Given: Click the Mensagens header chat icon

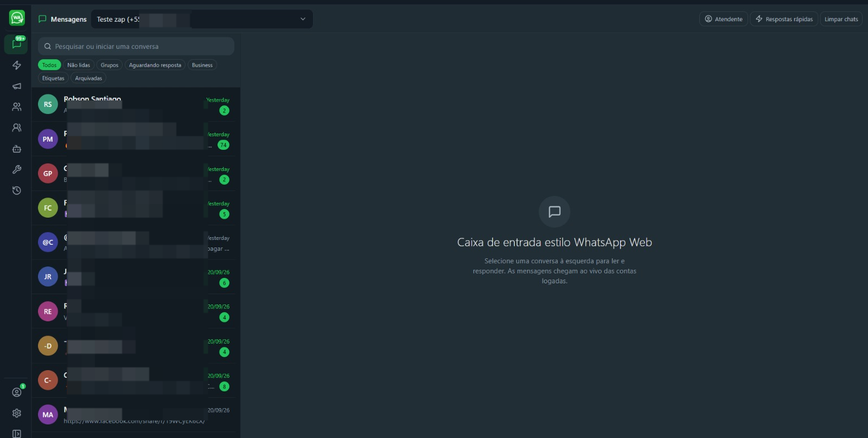Looking at the screenshot, I should (x=42, y=19).
